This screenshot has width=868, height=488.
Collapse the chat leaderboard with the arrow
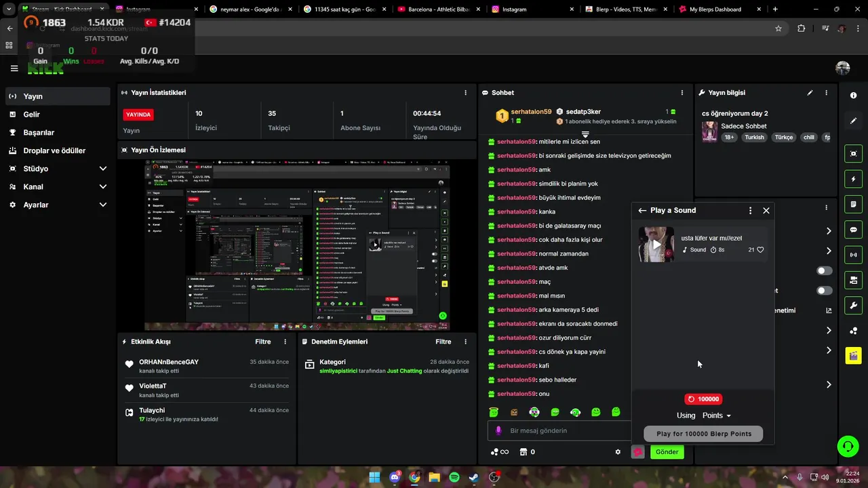tap(585, 135)
